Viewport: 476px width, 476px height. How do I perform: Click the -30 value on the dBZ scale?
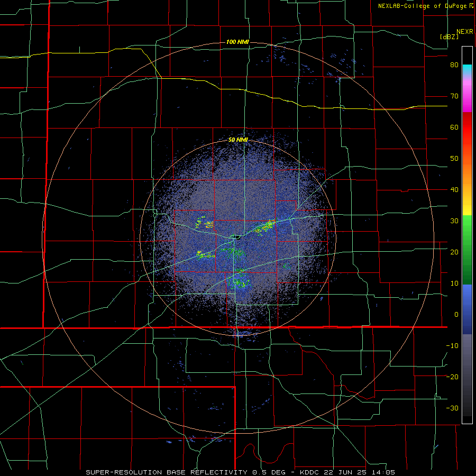[452, 408]
